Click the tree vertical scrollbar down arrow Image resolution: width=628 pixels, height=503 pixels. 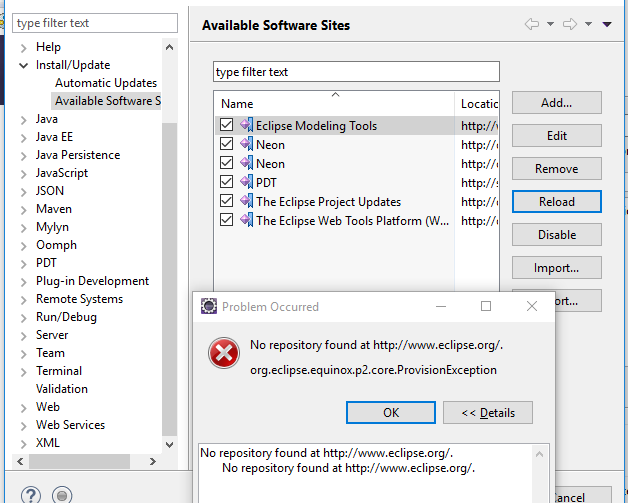169,445
